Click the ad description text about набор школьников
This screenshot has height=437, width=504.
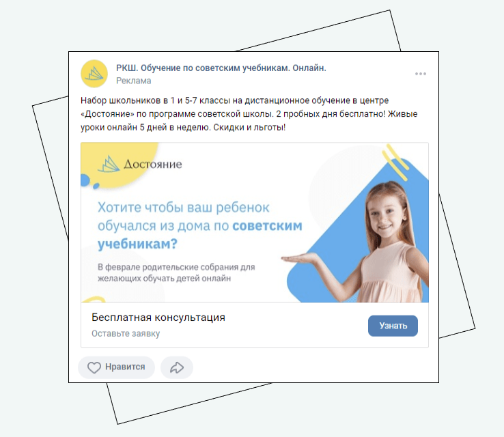pyautogui.click(x=249, y=114)
